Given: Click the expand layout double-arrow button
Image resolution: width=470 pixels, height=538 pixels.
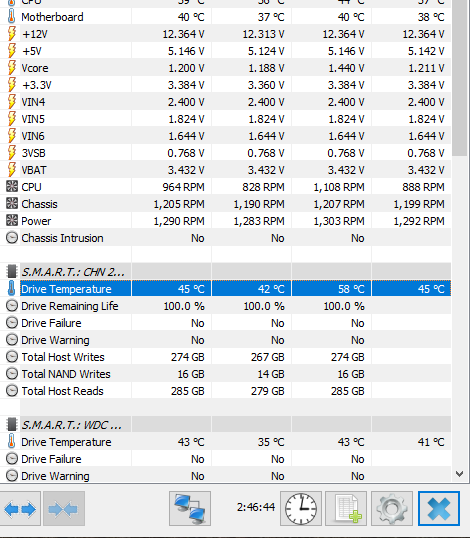Looking at the screenshot, I should [x=20, y=508].
